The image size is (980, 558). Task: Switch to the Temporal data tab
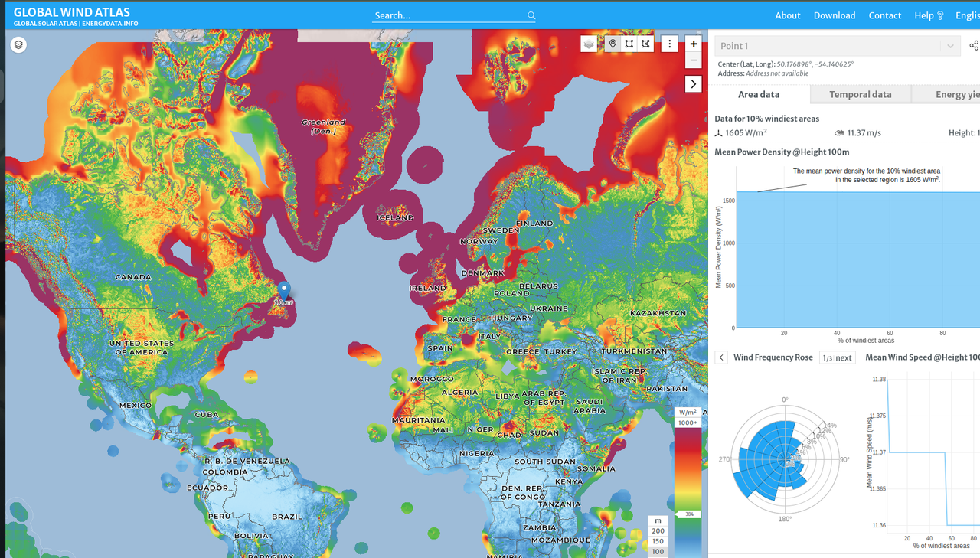[861, 94]
